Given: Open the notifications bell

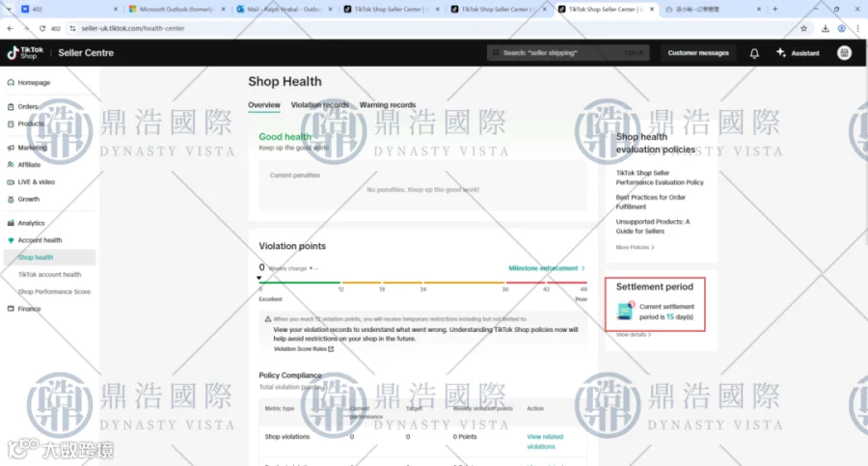Looking at the screenshot, I should click(x=754, y=53).
